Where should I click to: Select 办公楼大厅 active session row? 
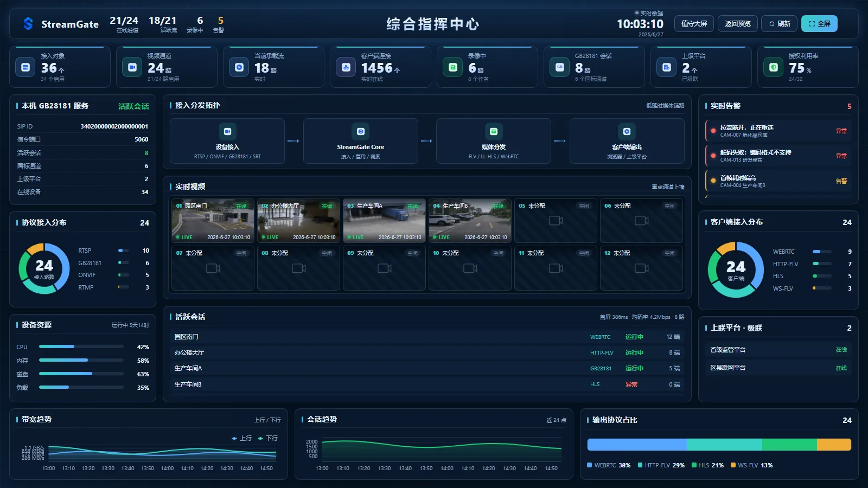(x=427, y=352)
